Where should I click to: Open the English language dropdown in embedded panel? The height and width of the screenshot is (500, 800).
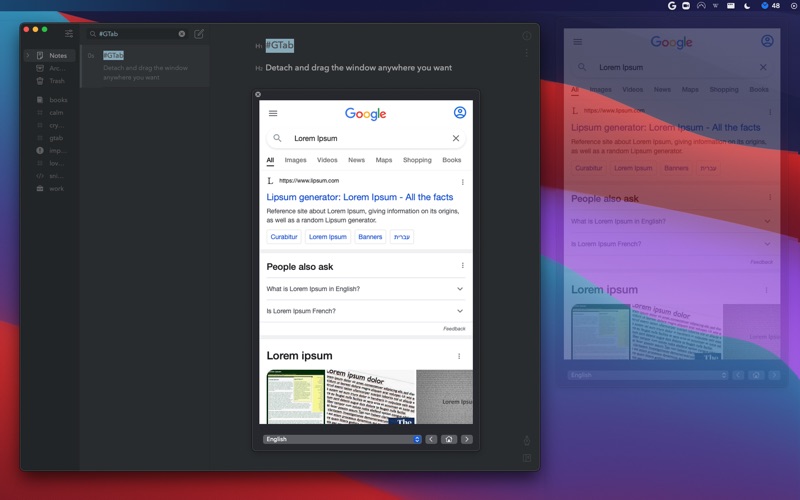(342, 439)
